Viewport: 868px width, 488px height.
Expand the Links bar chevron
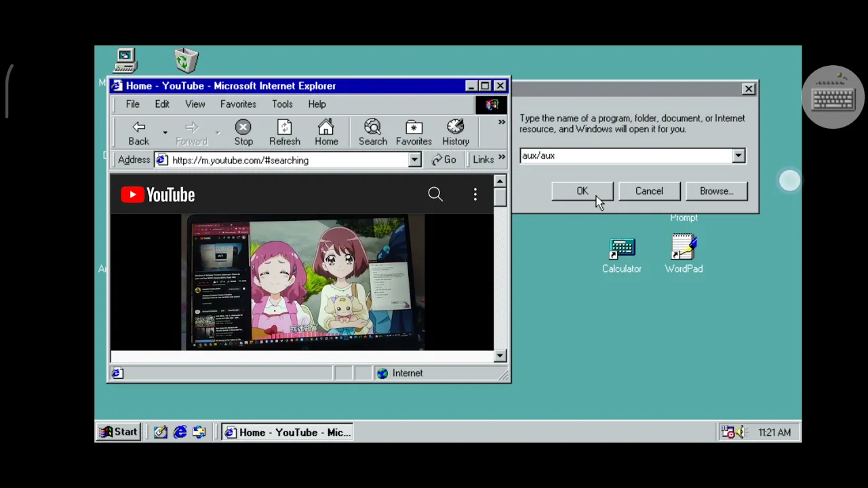(501, 157)
